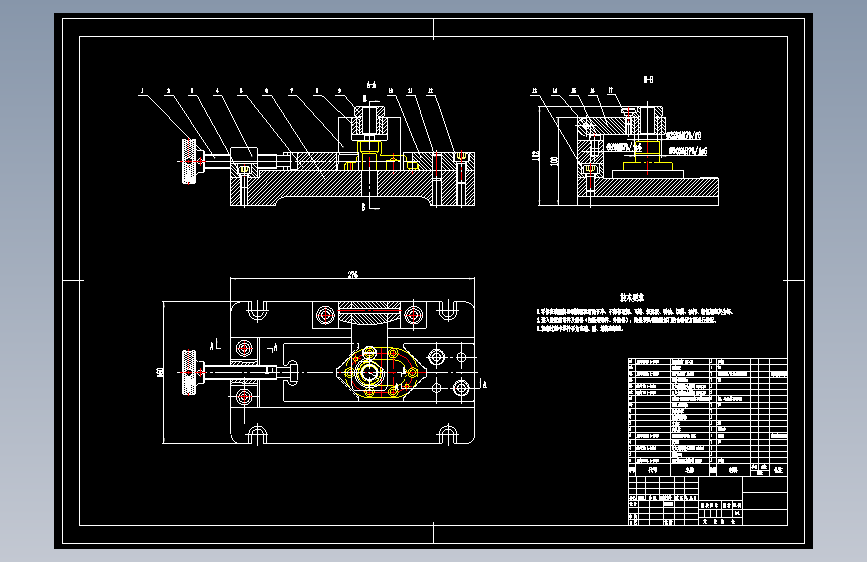Pick the yellow workpiece in plan view
The height and width of the screenshot is (562, 867).
click(x=380, y=372)
